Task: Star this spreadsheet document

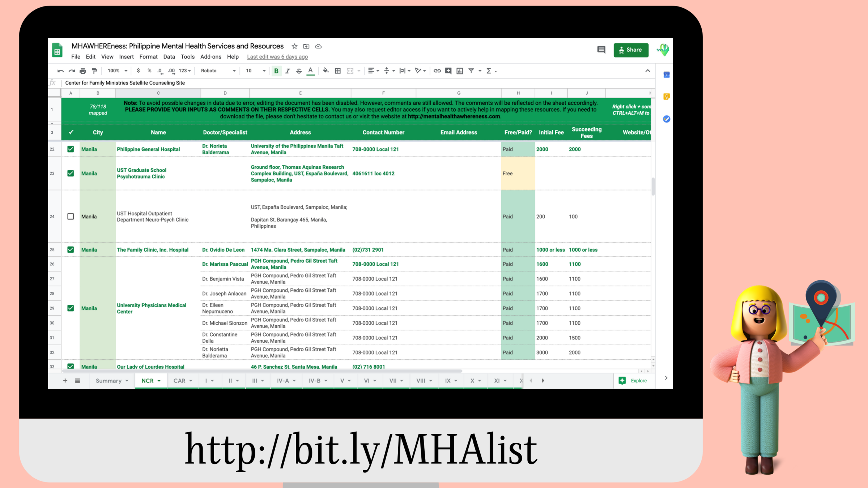Action: [x=294, y=46]
